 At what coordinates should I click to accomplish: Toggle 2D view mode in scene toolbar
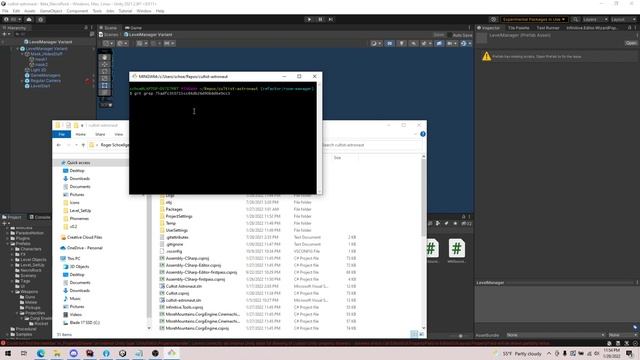click(389, 43)
